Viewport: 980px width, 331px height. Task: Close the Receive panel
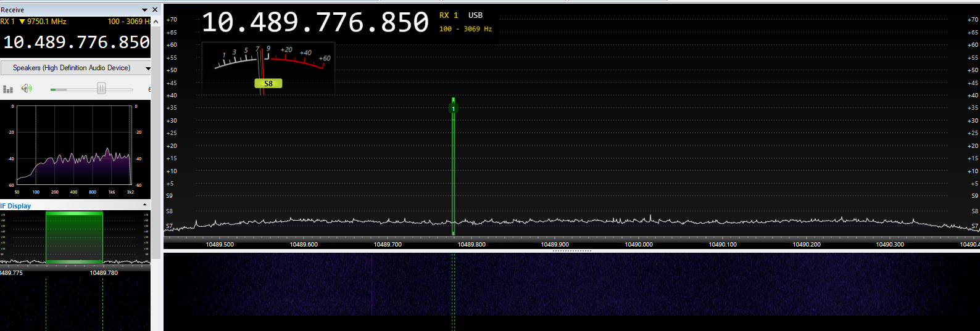[155, 10]
